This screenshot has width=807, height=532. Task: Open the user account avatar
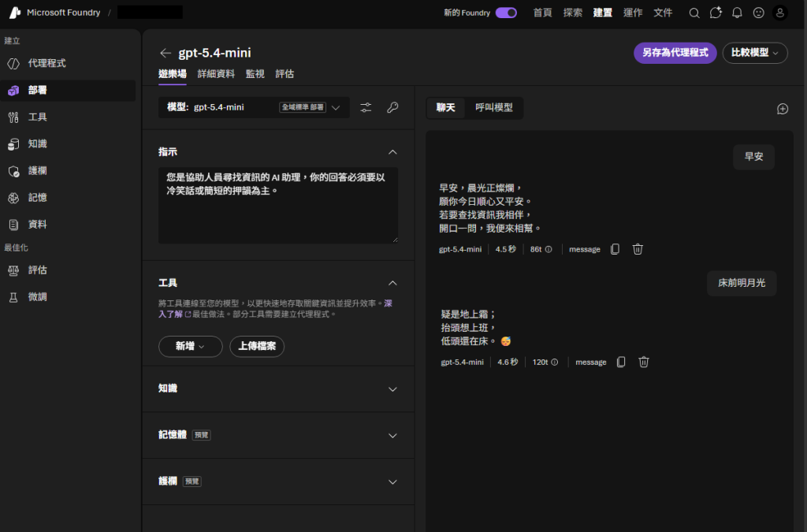click(x=780, y=13)
